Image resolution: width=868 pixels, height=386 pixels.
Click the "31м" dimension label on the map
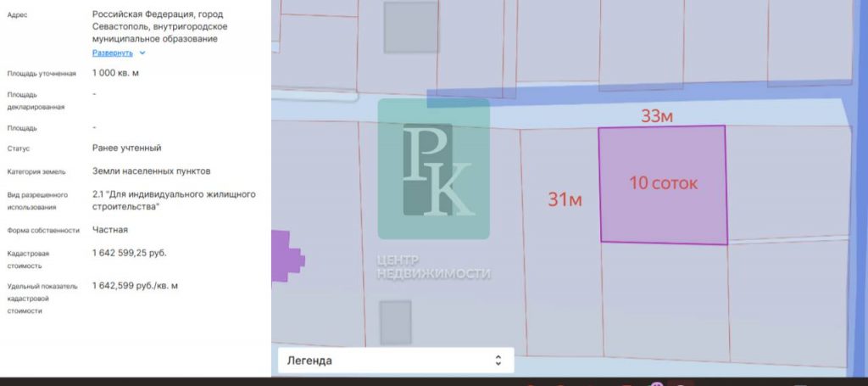point(565,200)
